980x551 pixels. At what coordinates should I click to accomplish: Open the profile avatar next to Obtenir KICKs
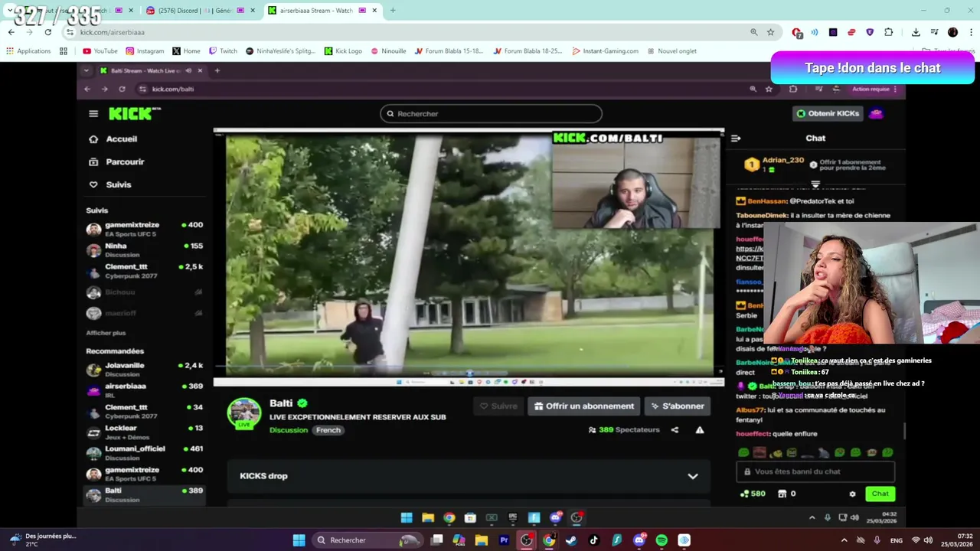point(876,113)
